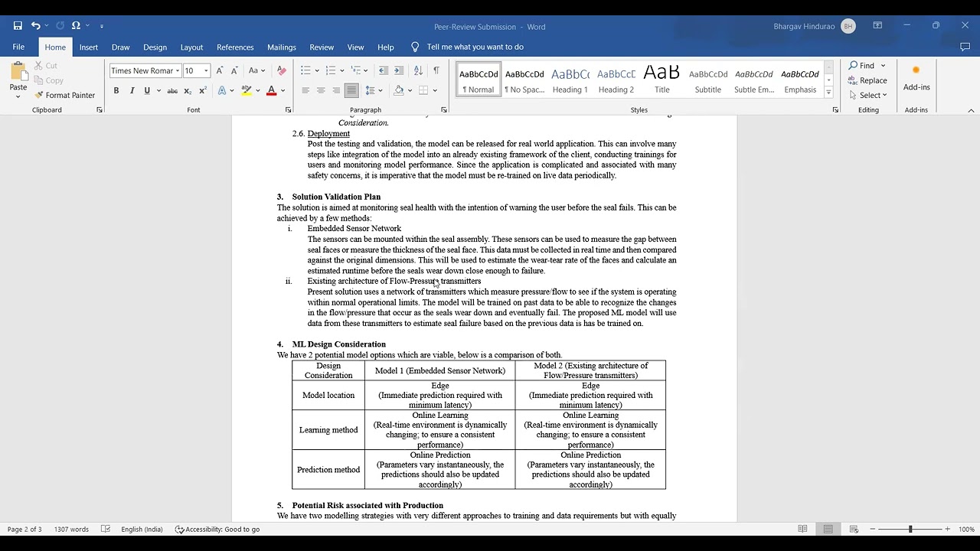Toggle underline formatting
This screenshot has height=551, width=980.
(147, 90)
